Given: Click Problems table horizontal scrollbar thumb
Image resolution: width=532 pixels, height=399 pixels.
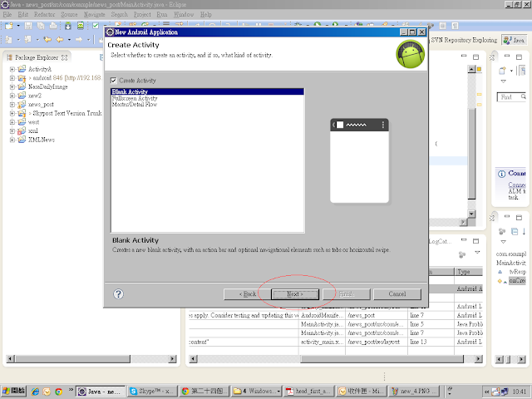Looking at the screenshot, I should [x=382, y=359].
